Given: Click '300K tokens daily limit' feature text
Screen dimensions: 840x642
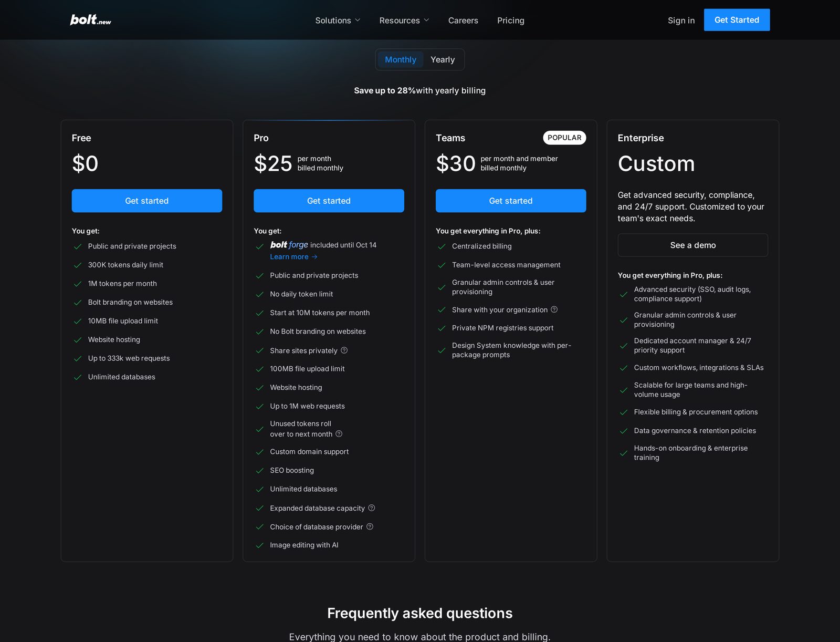Looking at the screenshot, I should (x=125, y=265).
